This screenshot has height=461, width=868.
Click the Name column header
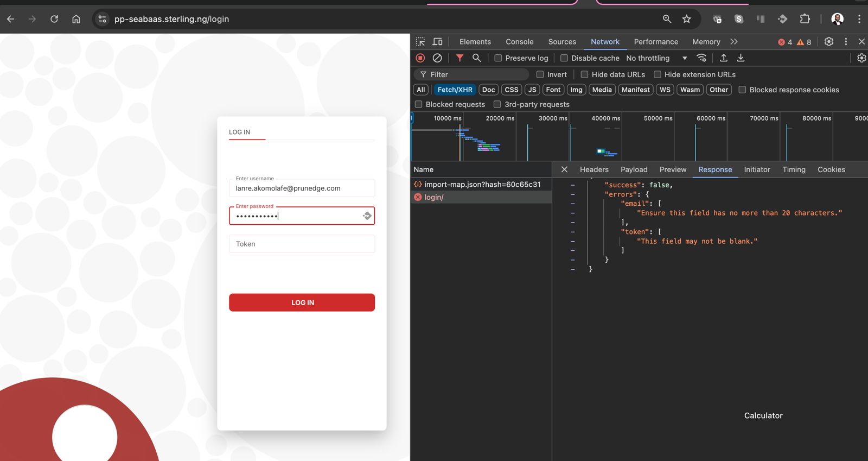[481, 169]
